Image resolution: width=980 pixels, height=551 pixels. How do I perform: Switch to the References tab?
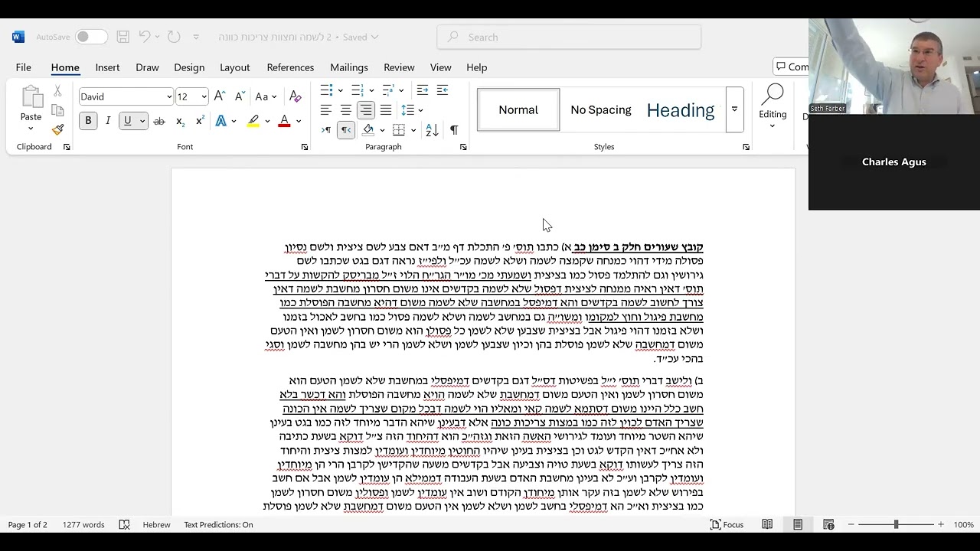tap(290, 67)
